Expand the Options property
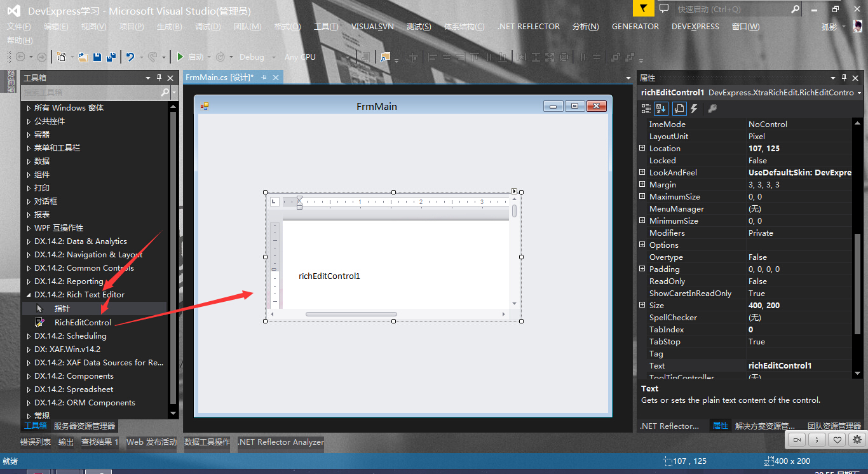 coord(642,245)
